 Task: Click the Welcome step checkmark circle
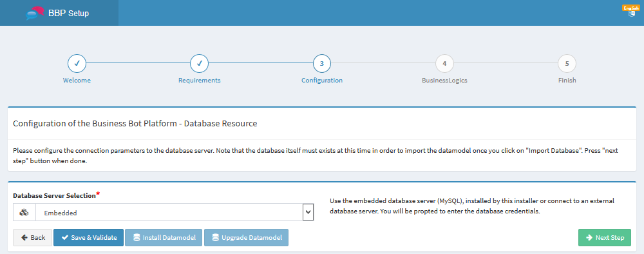(x=77, y=64)
